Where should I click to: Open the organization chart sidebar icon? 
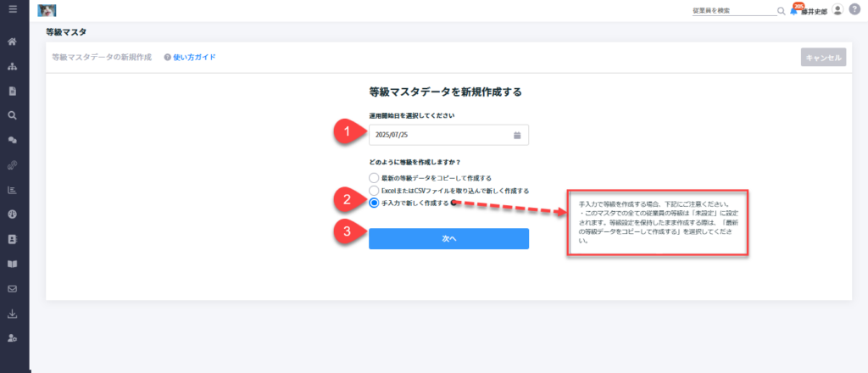(13, 66)
